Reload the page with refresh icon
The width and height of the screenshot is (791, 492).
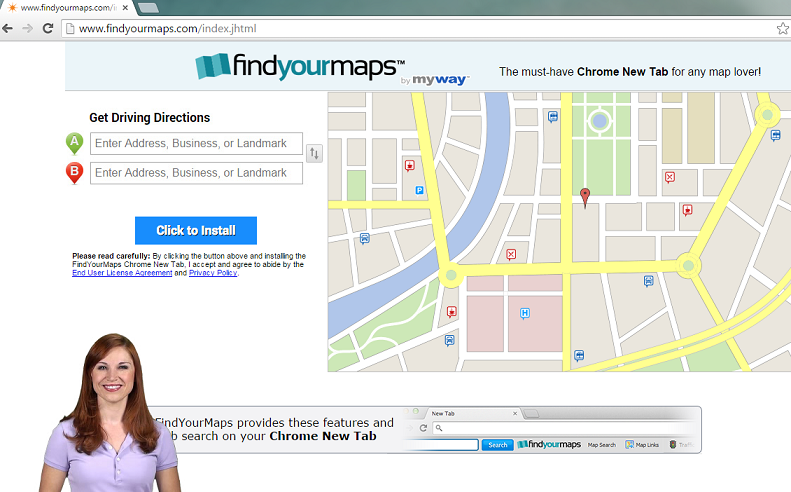[48, 28]
